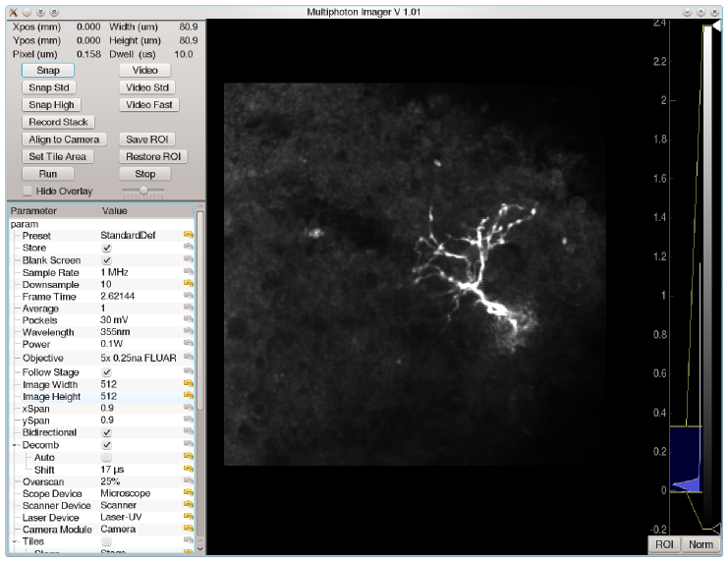728x562 pixels.
Task: Click Align to Camera
Action: 64,140
